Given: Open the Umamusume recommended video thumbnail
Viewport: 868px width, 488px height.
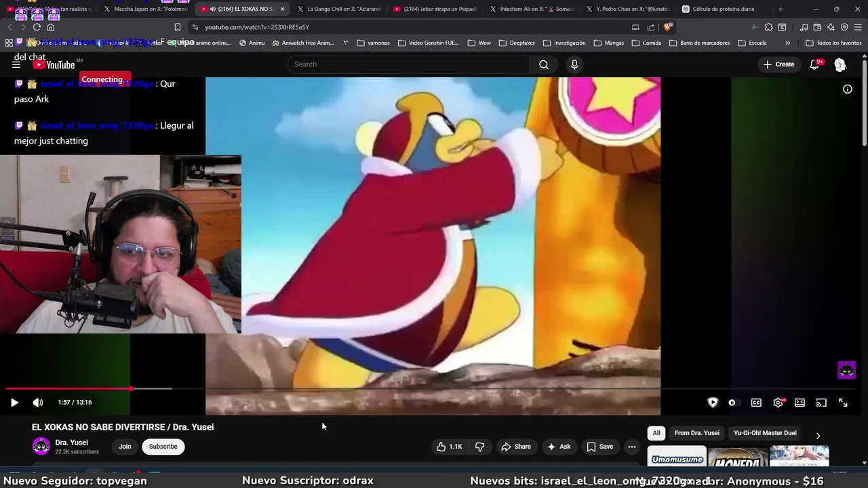Looking at the screenshot, I should (677, 457).
